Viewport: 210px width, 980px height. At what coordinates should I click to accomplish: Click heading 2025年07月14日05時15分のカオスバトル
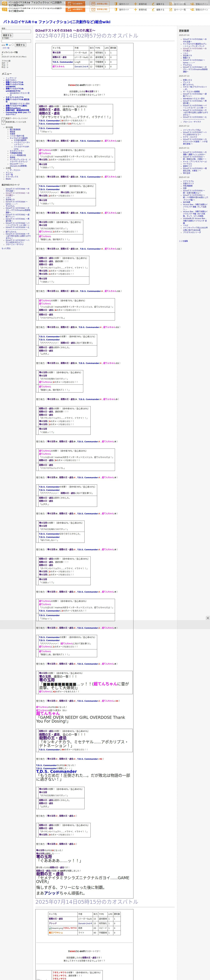87,902
